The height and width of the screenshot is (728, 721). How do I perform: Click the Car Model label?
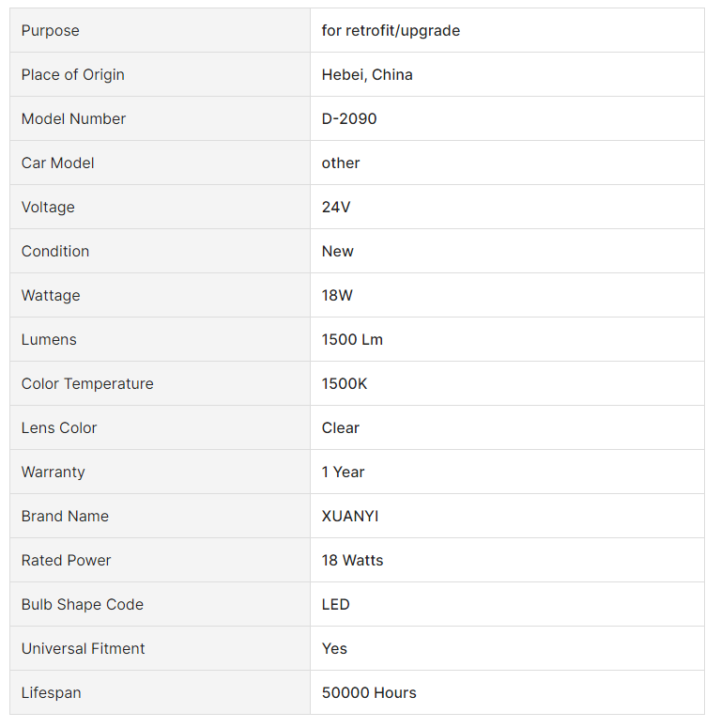click(57, 163)
